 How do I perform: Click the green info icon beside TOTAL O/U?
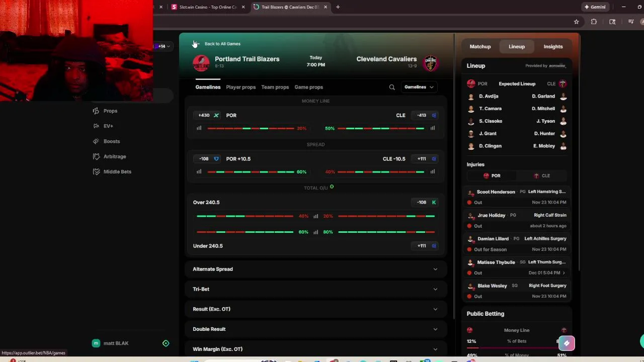[332, 187]
